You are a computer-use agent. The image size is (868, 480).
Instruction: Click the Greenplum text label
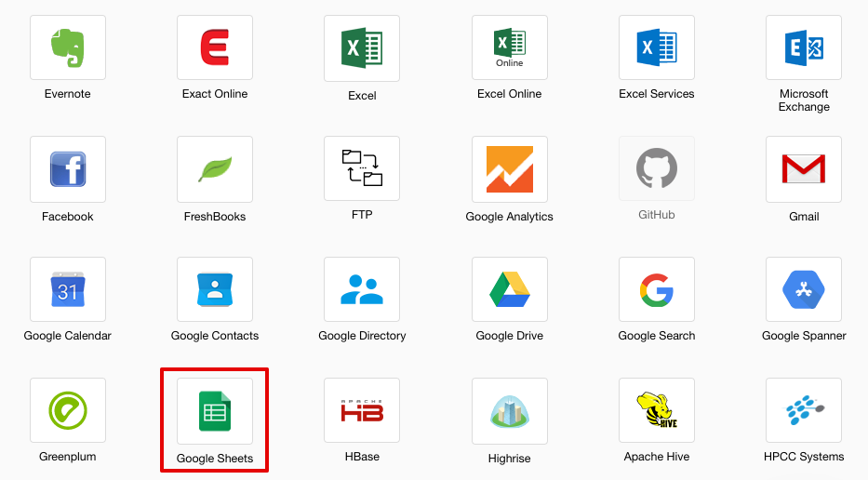68,457
